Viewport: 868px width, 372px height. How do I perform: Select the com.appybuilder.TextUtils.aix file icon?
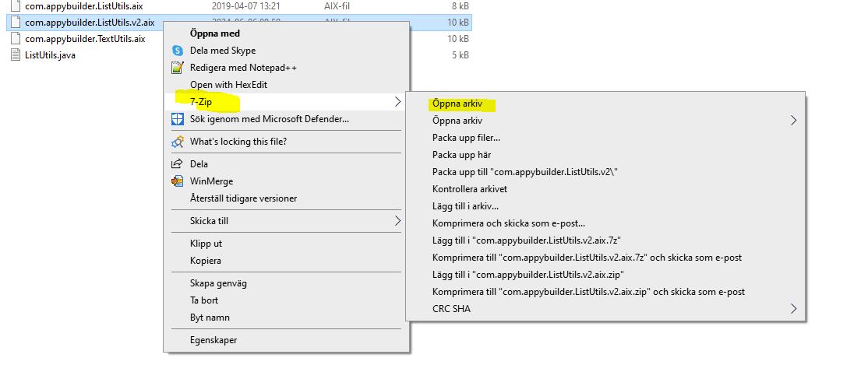coord(16,38)
